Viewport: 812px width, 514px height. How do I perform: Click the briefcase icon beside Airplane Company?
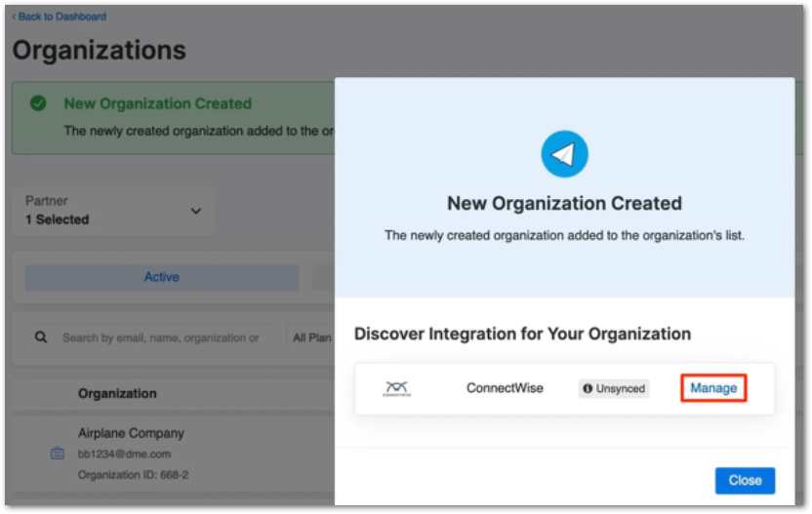57,454
